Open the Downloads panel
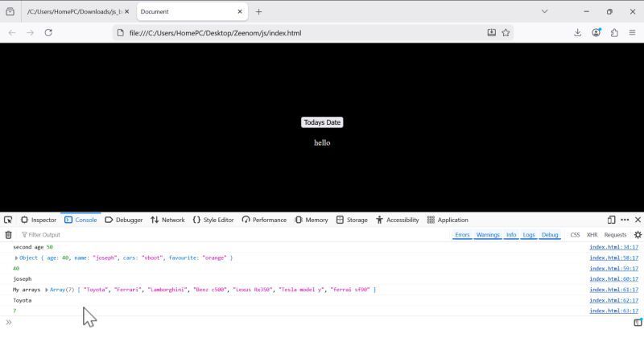This screenshot has width=644, height=338. 577,33
